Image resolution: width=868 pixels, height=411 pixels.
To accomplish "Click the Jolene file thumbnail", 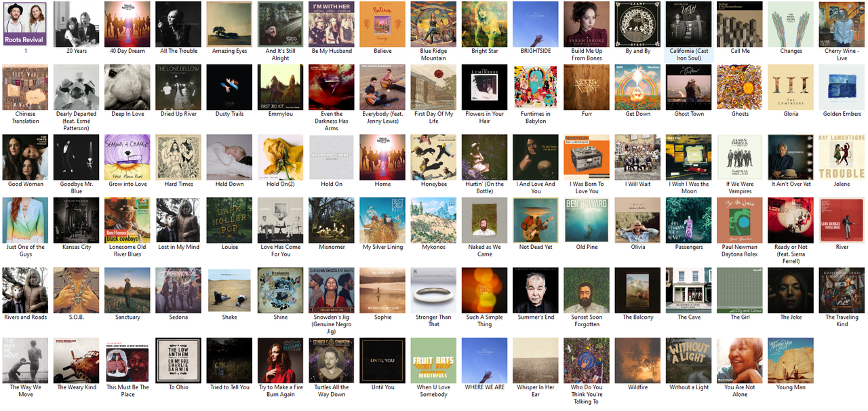I will coord(842,157).
